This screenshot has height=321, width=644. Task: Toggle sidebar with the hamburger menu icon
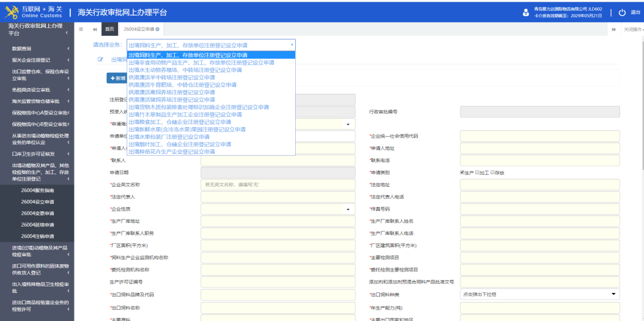coord(81,29)
